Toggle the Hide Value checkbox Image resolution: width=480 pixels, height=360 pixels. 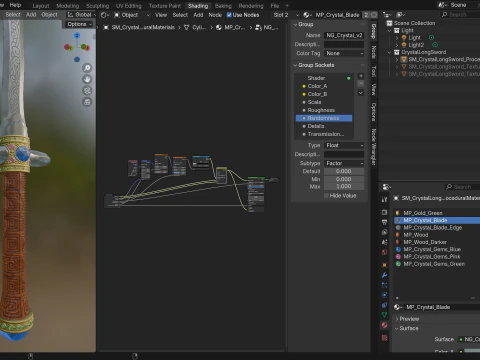click(x=326, y=196)
